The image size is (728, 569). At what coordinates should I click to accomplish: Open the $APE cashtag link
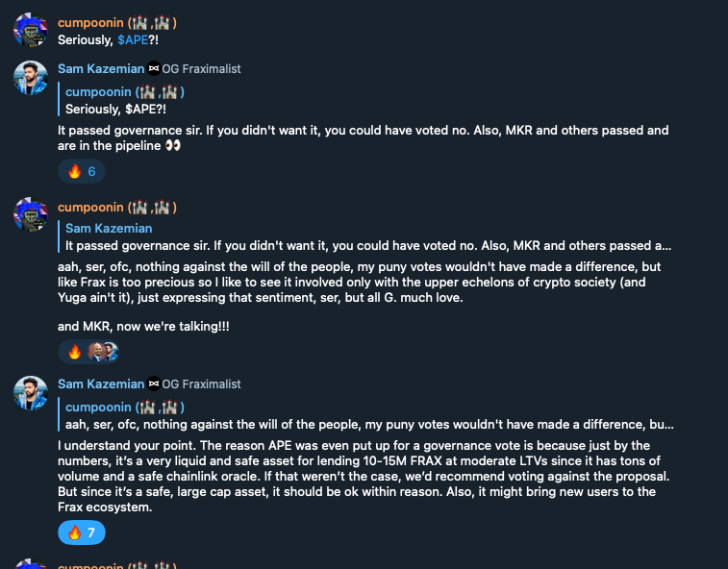click(x=133, y=39)
